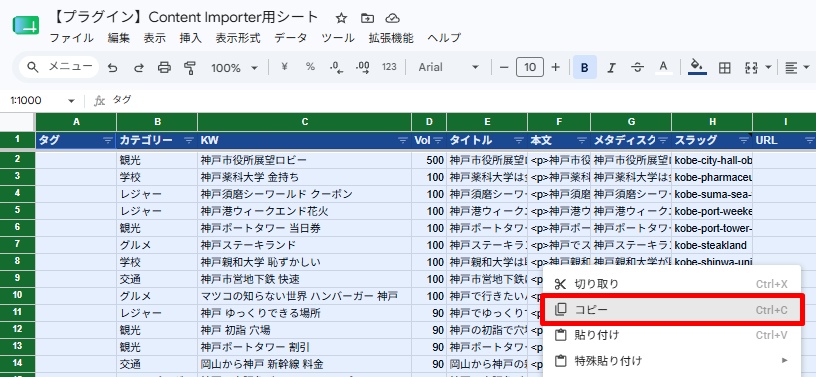
Task: Open the zoom 100% dropdown
Action: click(x=234, y=68)
